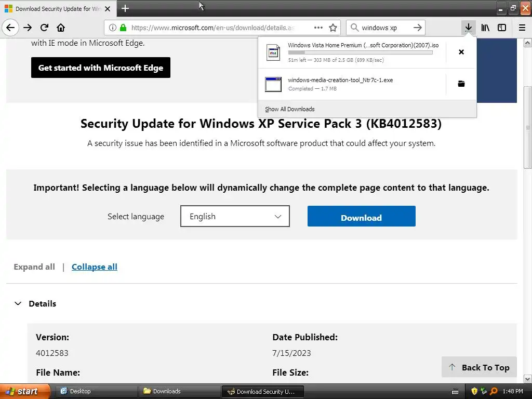Open the Downloads toolbar arrow icon
This screenshot has height=399, width=532.
click(x=468, y=28)
